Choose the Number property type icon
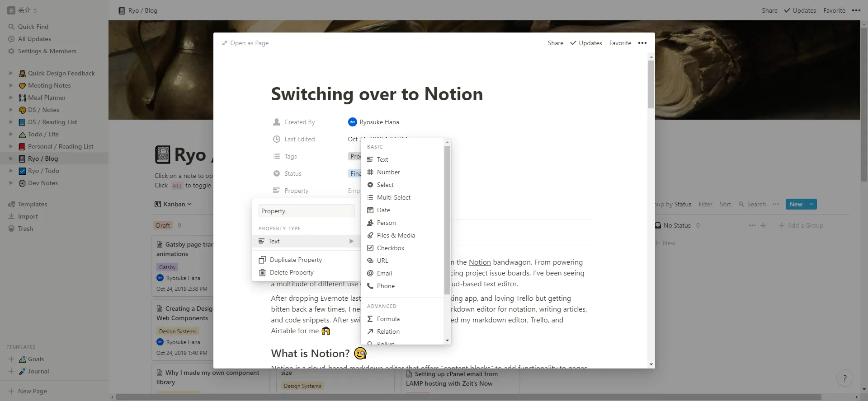The width and height of the screenshot is (868, 401). coord(370,172)
